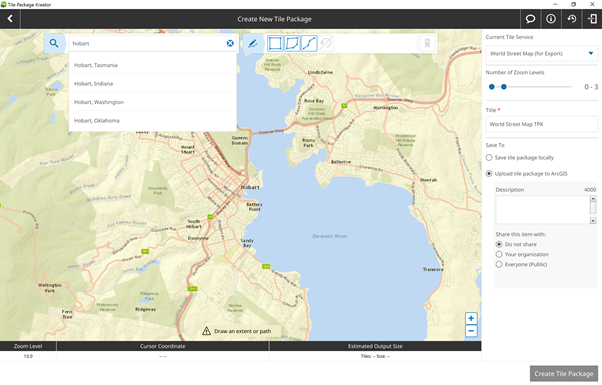602x385 pixels.
Task: Select the Do not share option
Action: pyautogui.click(x=499, y=244)
